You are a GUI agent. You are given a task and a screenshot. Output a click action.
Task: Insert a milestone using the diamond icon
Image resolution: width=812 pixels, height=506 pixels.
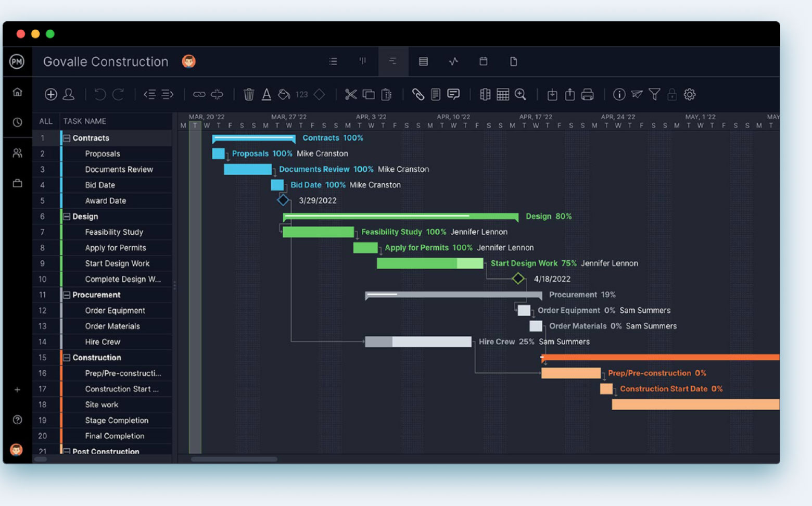pyautogui.click(x=320, y=94)
